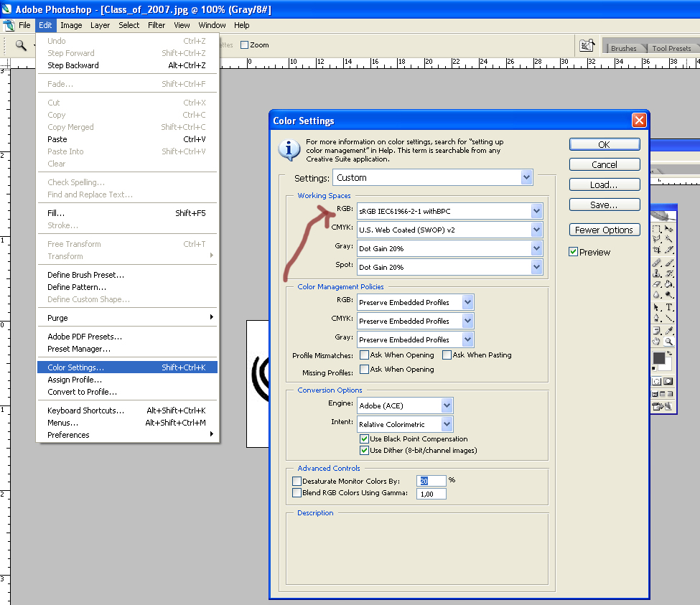Click the Desaturate percentage input field
Viewport: 700px width, 605px height.
click(431, 481)
